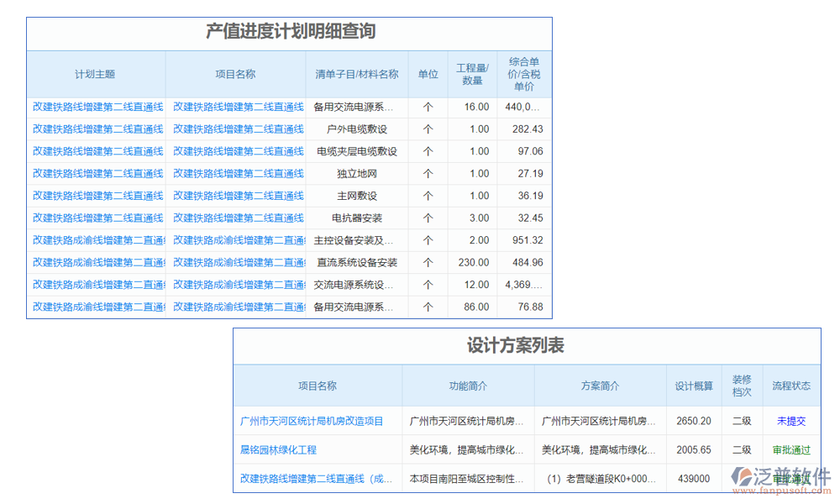Open the 泛普软件 logo link
The height and width of the screenshot is (504, 840).
[782, 476]
